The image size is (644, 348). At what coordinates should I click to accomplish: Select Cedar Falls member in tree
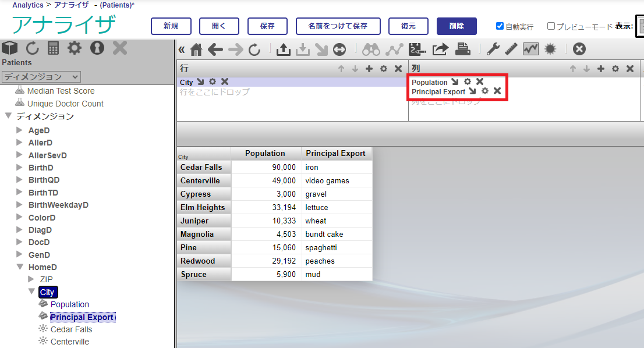[71, 329]
